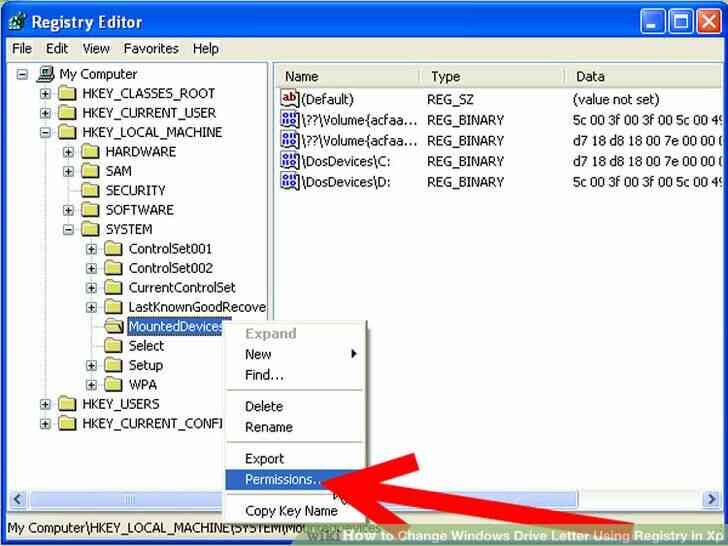This screenshot has height=546, width=728.
Task: Choose Export in the context menu
Action: (x=295, y=458)
